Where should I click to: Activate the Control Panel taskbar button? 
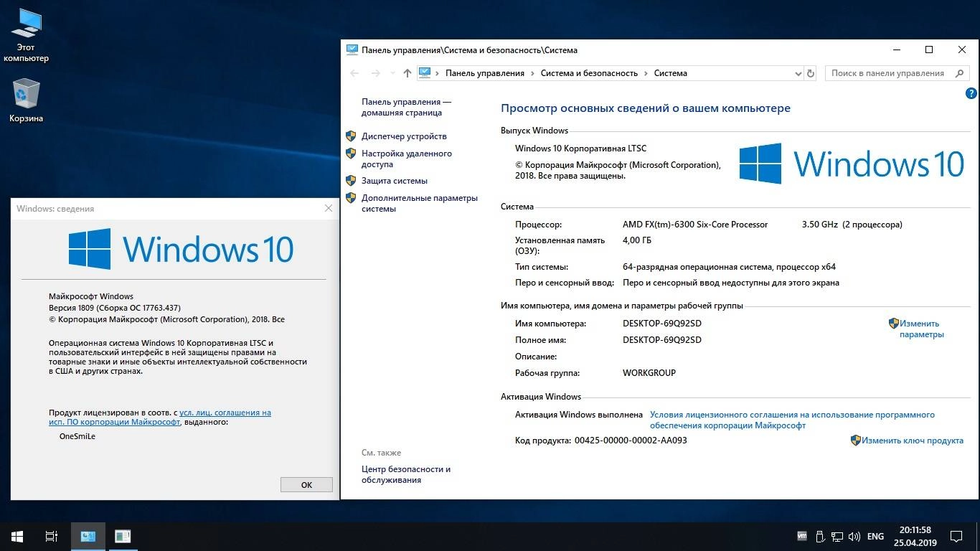88,536
